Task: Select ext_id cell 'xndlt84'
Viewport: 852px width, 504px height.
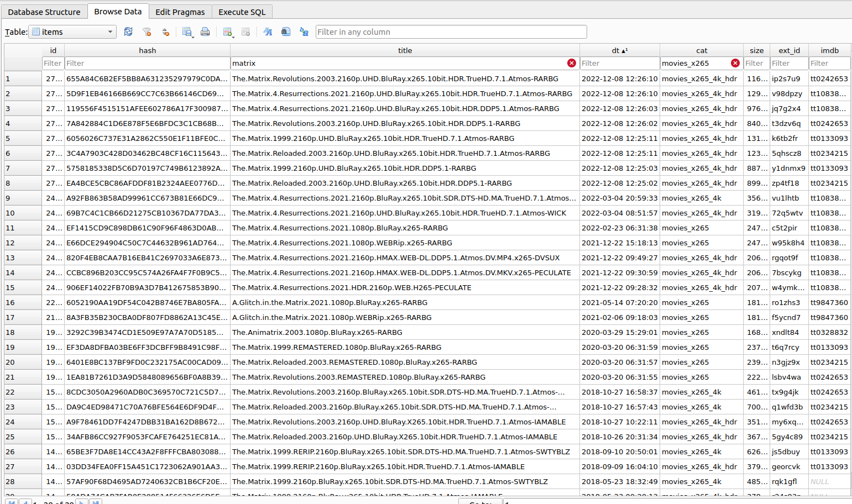Action: coord(790,332)
